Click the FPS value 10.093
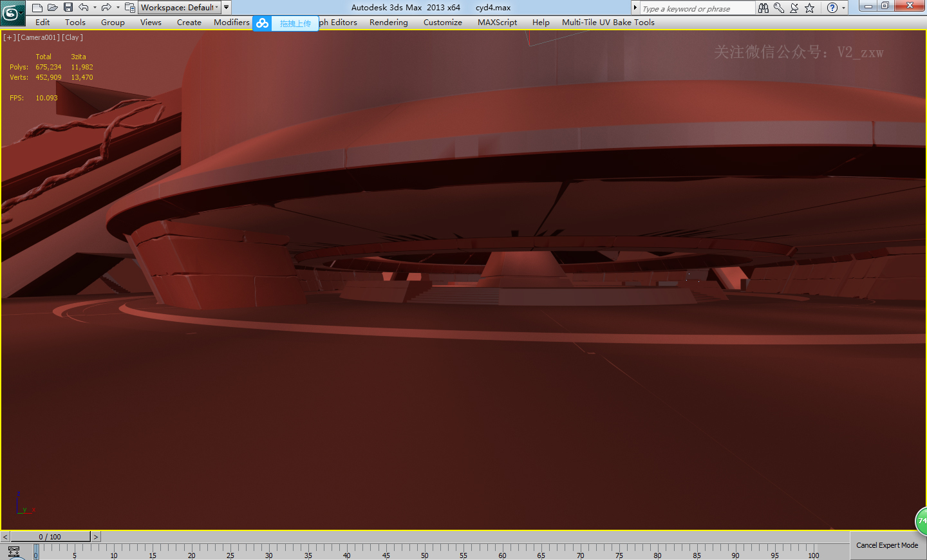 coord(46,98)
